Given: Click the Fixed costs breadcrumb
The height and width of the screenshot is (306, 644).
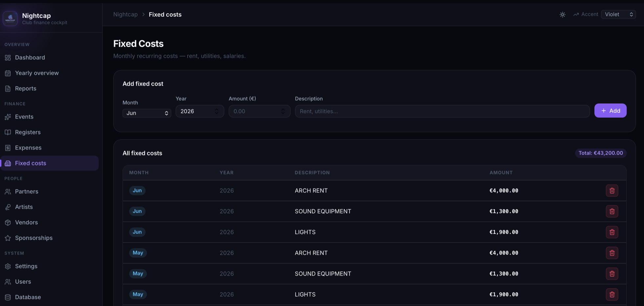Looking at the screenshot, I should click(x=165, y=14).
